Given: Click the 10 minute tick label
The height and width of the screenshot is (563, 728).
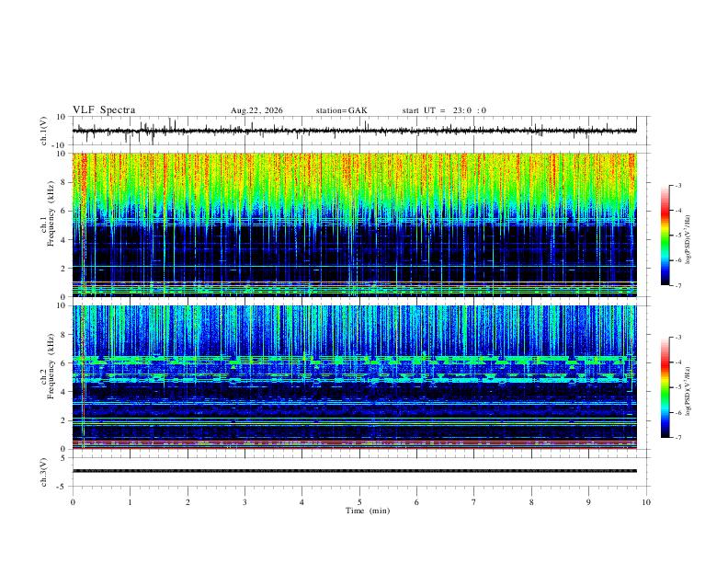Looking at the screenshot, I should [646, 502].
